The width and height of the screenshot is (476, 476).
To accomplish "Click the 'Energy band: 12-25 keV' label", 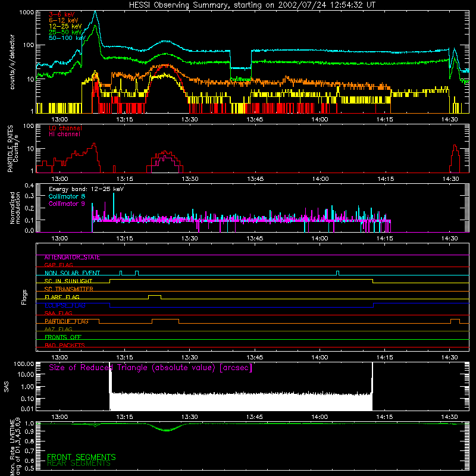I will tap(86, 189).
